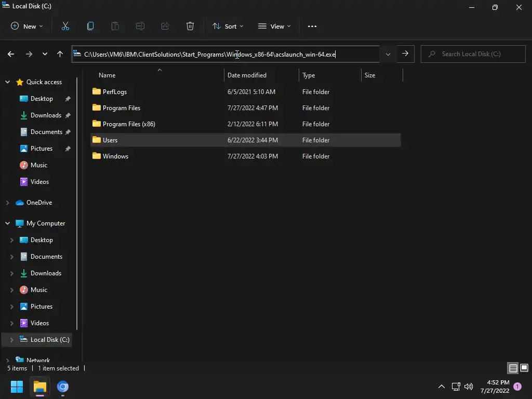Open Videos under Quick access
Image resolution: width=532 pixels, height=399 pixels.
point(39,182)
